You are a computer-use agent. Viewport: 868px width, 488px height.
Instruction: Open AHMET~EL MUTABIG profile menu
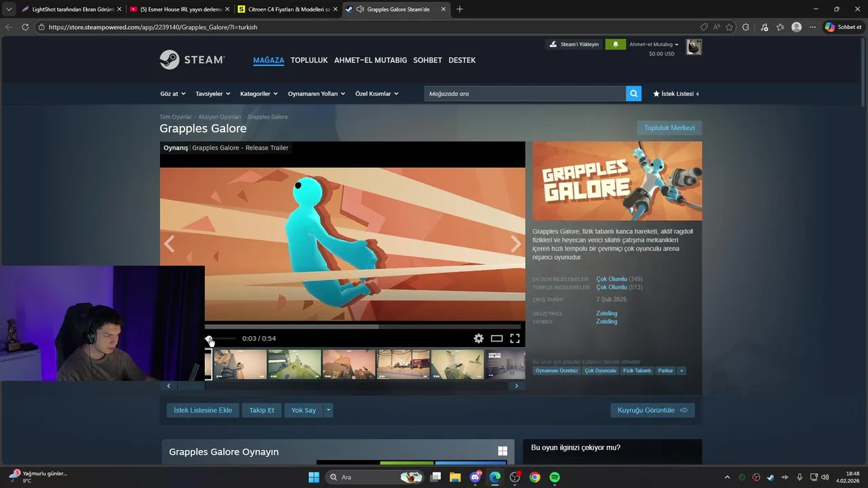click(x=370, y=60)
